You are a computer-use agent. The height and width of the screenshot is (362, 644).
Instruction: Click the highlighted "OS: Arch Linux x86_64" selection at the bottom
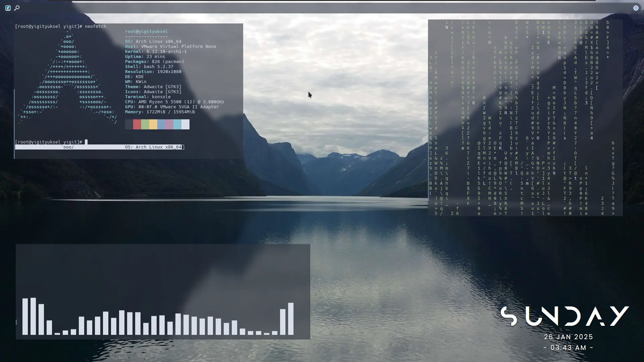click(x=153, y=147)
